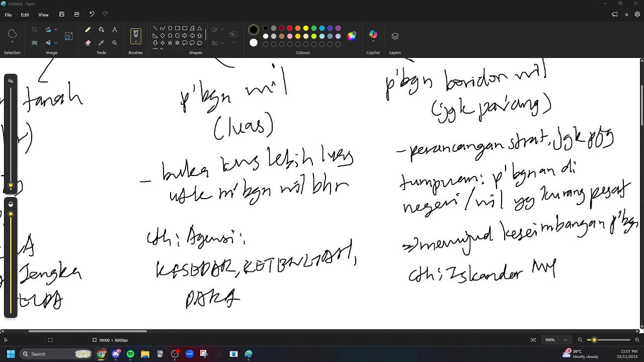
Task: Click the Save icon in the title bar
Action: pos(62,15)
